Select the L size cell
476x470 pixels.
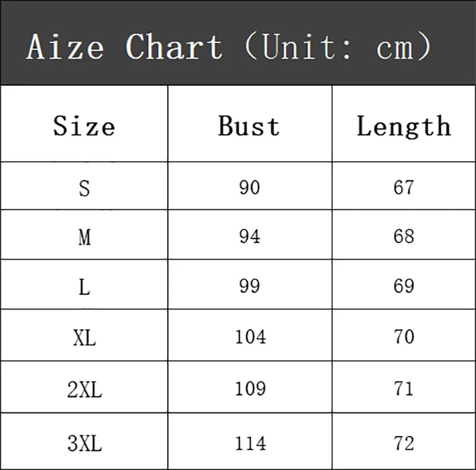pyautogui.click(x=84, y=287)
